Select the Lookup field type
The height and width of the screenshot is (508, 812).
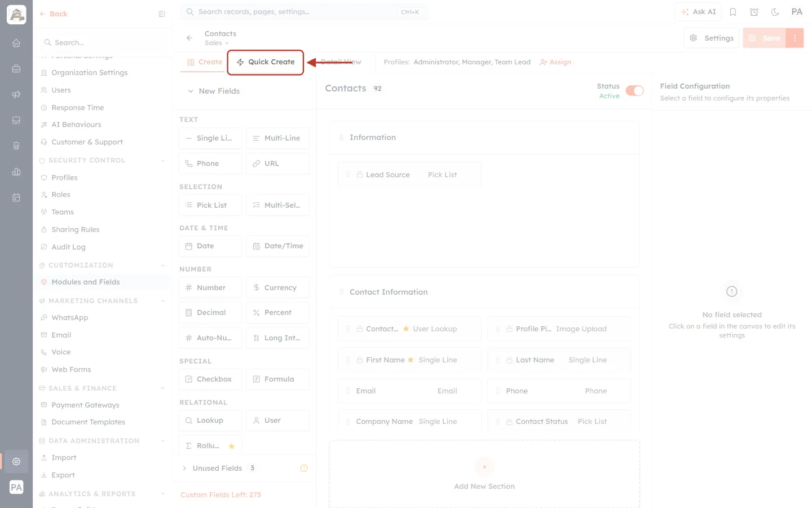210,421
